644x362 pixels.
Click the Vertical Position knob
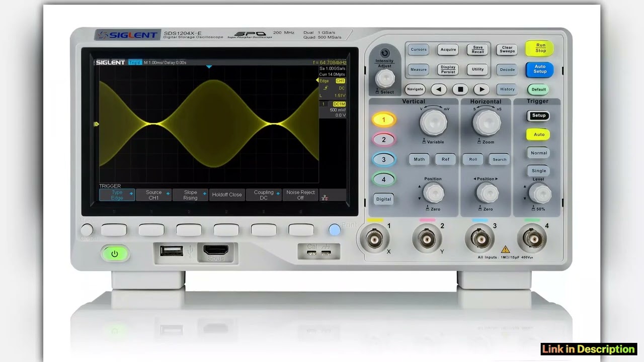[x=433, y=193]
